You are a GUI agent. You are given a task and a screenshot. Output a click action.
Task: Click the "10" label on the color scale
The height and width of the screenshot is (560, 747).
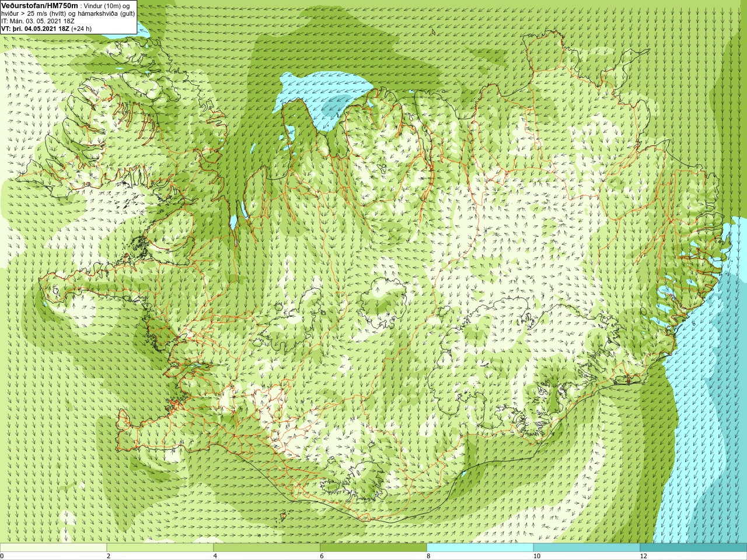(537, 556)
